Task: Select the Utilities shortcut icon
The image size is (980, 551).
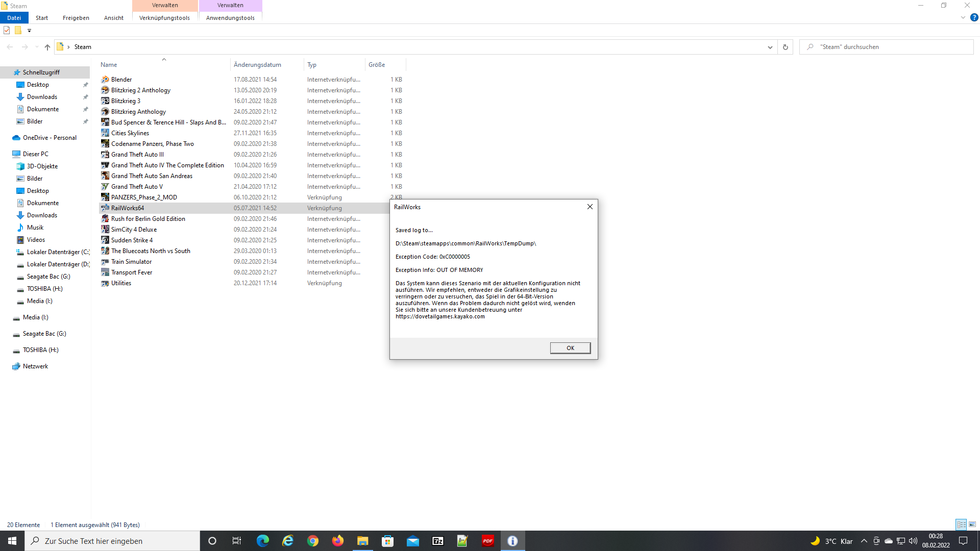Action: [x=105, y=283]
